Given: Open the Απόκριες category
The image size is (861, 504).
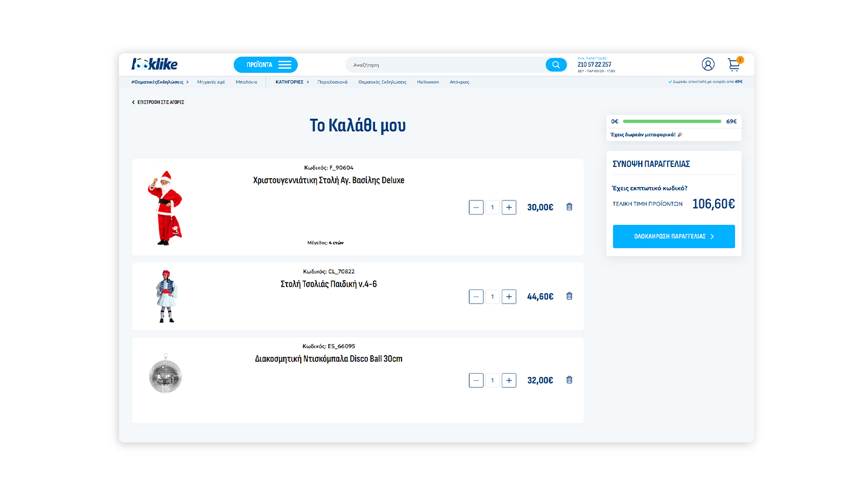Looking at the screenshot, I should (459, 82).
